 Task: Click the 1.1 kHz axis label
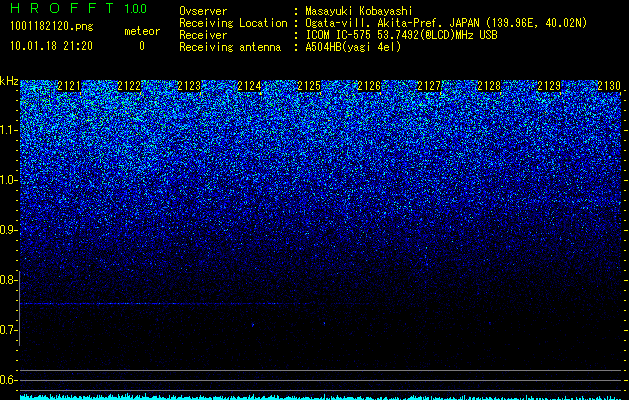[9, 130]
